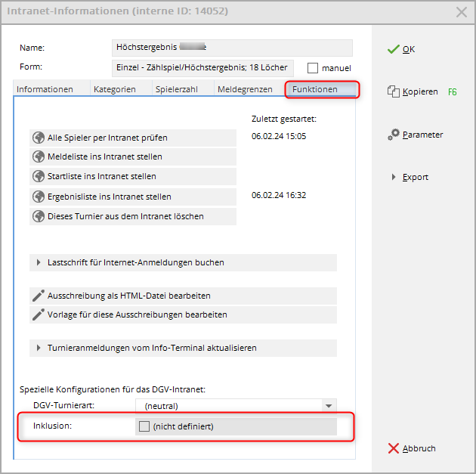Click pencil icon for Vorlage für diese Ausschreibungen
The image size is (476, 474).
coord(39,314)
